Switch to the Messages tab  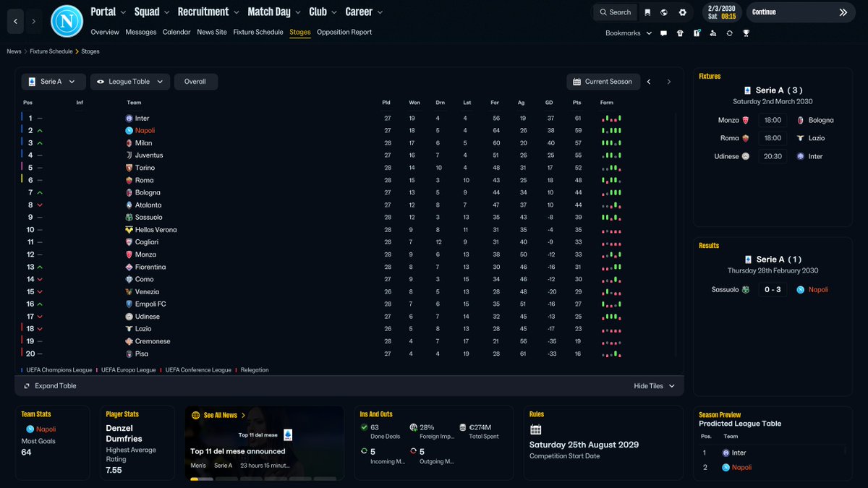[x=141, y=33]
